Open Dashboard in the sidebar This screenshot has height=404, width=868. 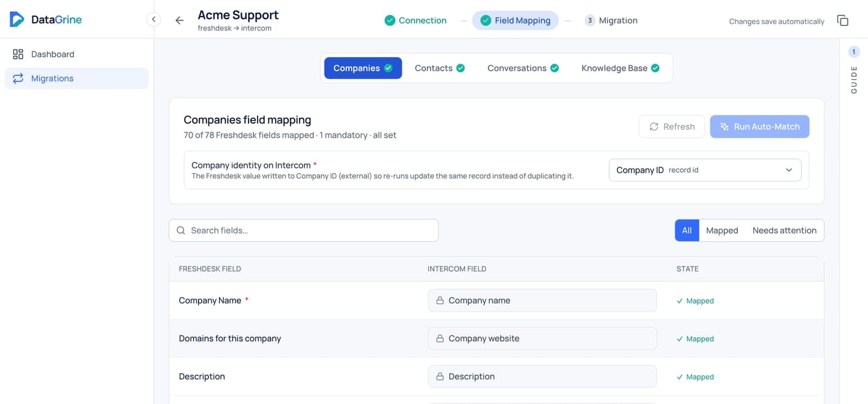pyautogui.click(x=76, y=54)
